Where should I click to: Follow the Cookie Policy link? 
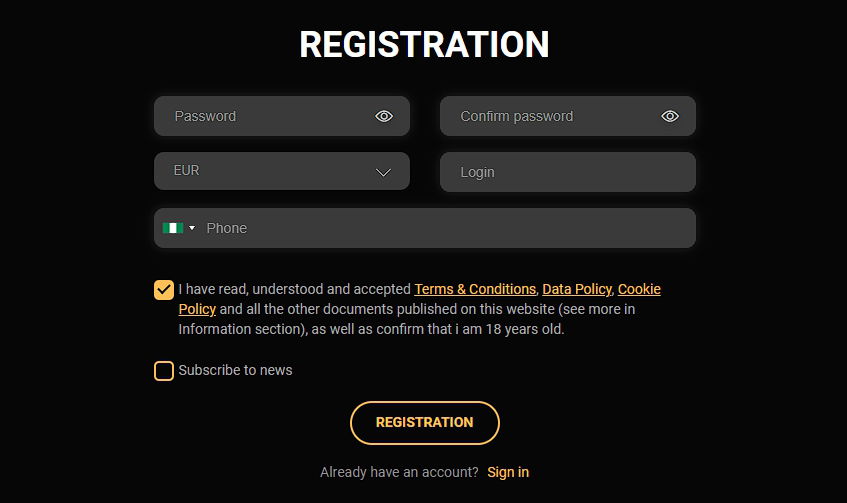tap(639, 289)
